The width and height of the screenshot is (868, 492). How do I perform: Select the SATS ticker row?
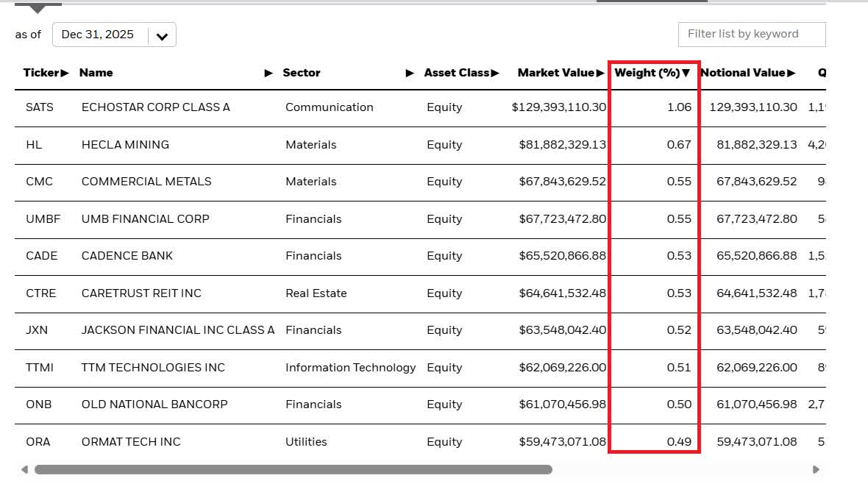(x=40, y=107)
